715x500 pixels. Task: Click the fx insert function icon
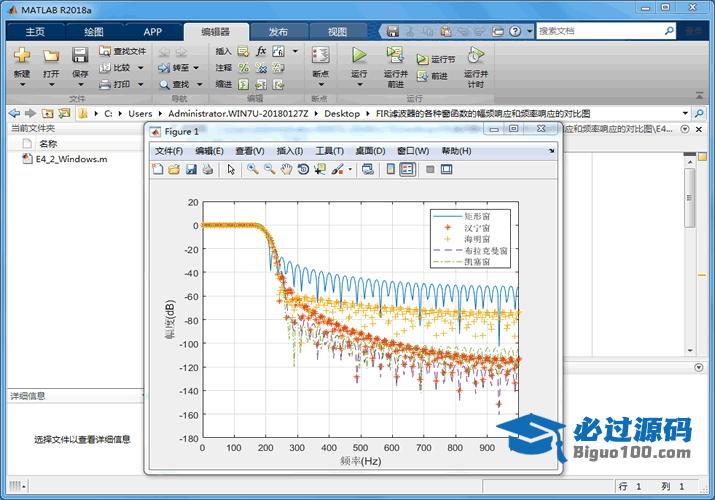(261, 51)
